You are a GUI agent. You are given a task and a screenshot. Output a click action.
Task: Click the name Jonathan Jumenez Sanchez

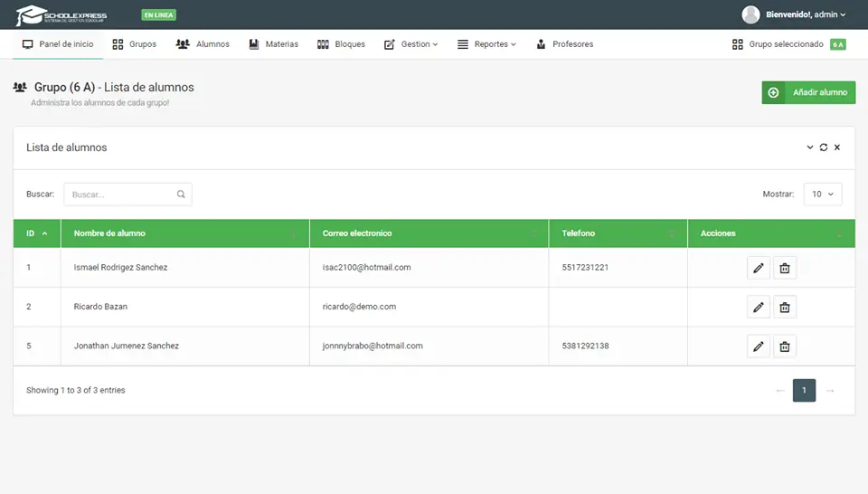point(127,347)
